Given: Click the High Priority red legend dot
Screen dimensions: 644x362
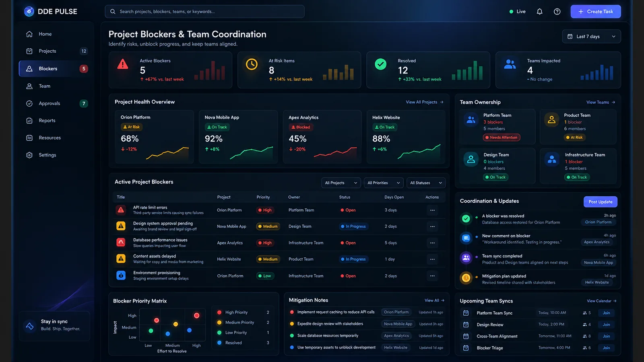Looking at the screenshot, I should [219, 313].
